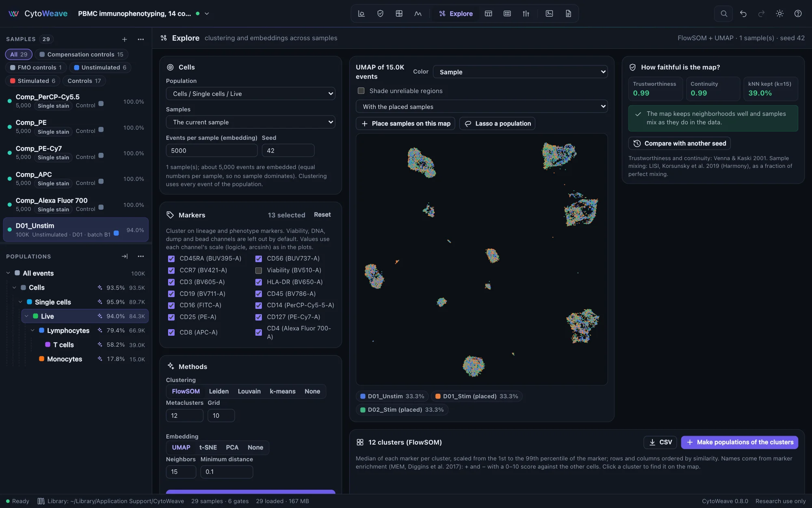This screenshot has height=508, width=812.
Task: Collapse the Lymphocytes population tree node
Action: coord(32,330)
